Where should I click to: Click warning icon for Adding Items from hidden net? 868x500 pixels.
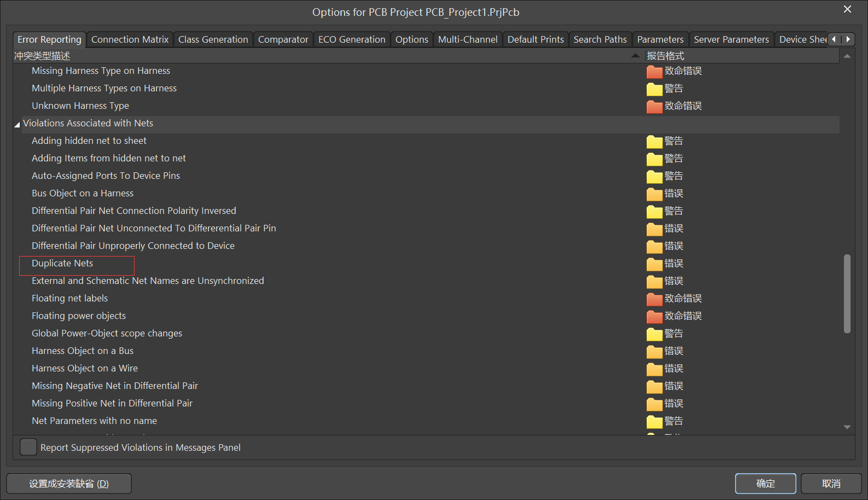[654, 159]
